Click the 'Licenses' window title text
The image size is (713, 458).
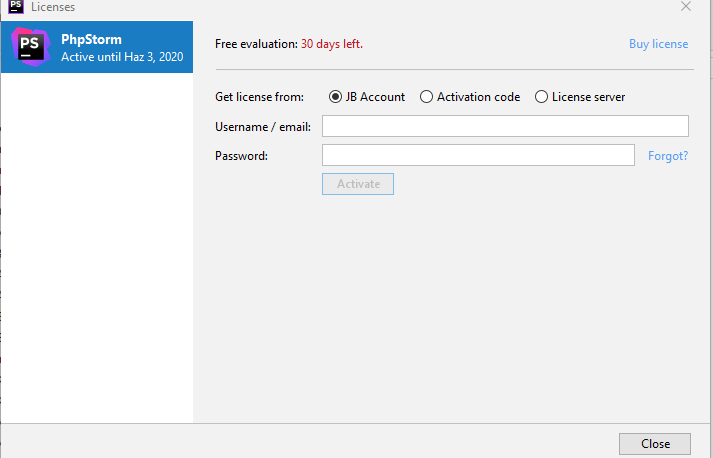pyautogui.click(x=53, y=7)
